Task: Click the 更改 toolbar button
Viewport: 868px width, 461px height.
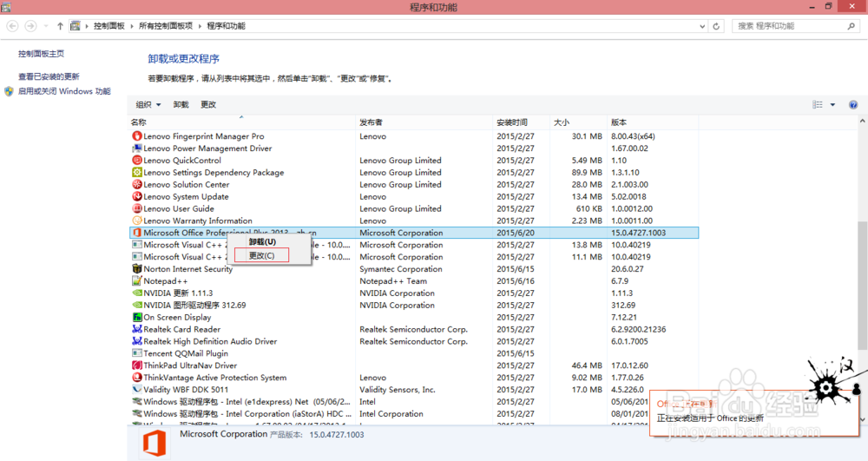Action: (208, 104)
